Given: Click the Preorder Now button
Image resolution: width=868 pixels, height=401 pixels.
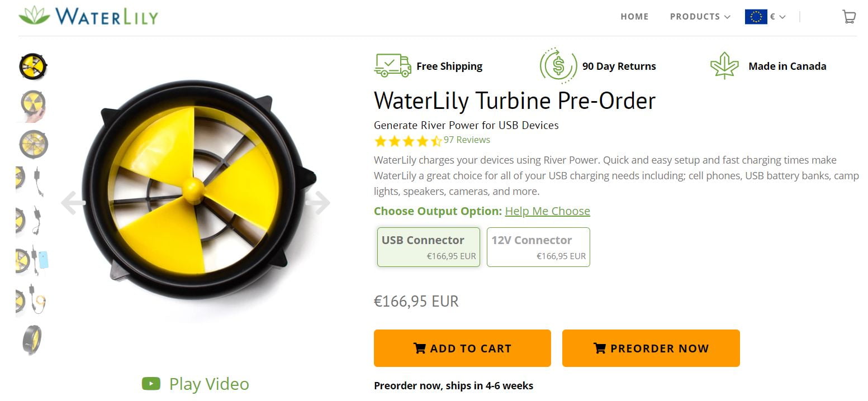Looking at the screenshot, I should (651, 349).
